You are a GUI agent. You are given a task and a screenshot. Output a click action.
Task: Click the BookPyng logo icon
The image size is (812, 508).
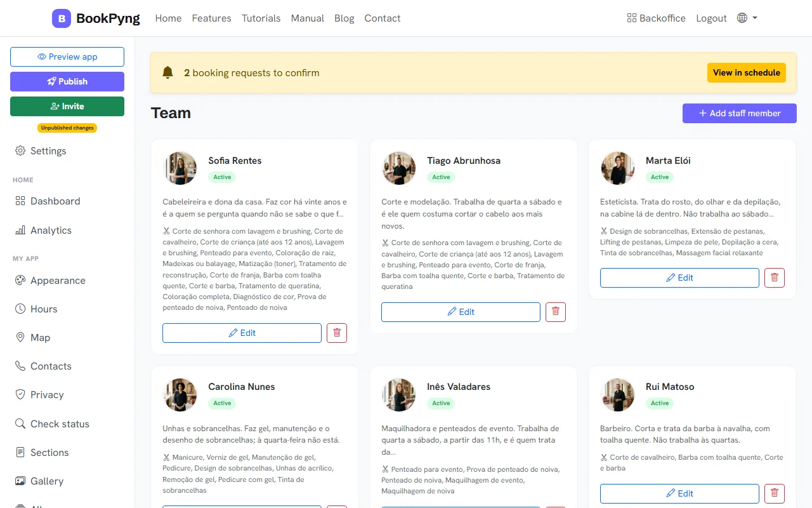(x=62, y=18)
